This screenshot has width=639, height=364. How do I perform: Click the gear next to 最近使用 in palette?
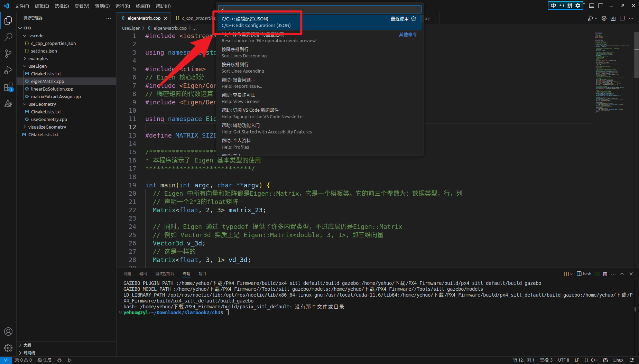tap(414, 19)
